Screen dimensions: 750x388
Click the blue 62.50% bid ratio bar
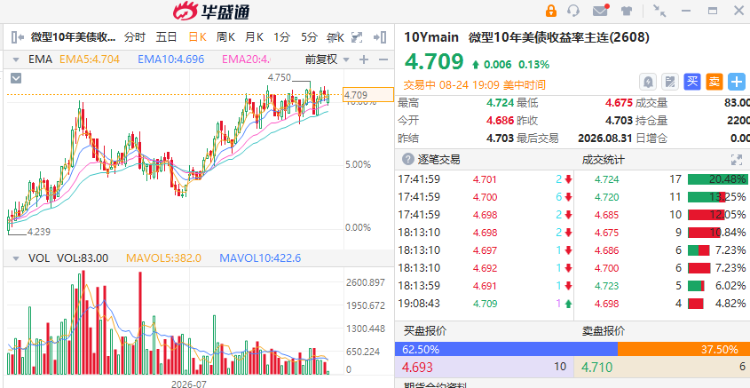point(507,349)
